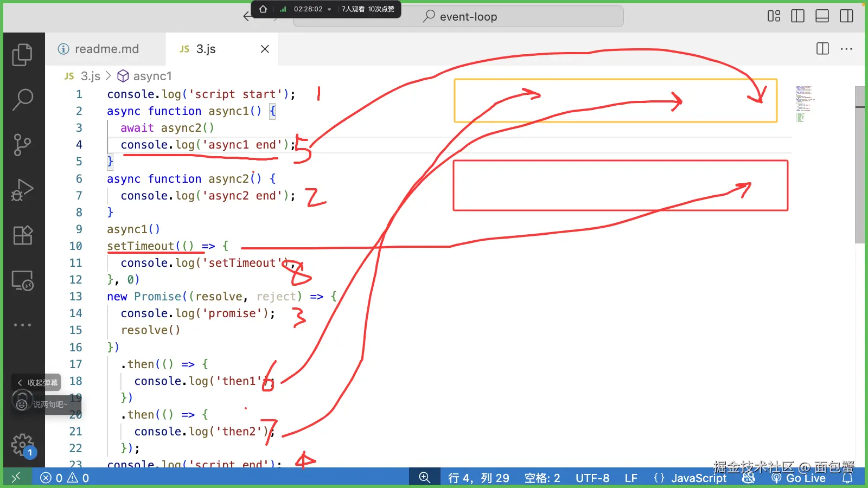The width and height of the screenshot is (868, 488).
Task: Click the 说两句吧~ comment input
Action: tap(50, 404)
